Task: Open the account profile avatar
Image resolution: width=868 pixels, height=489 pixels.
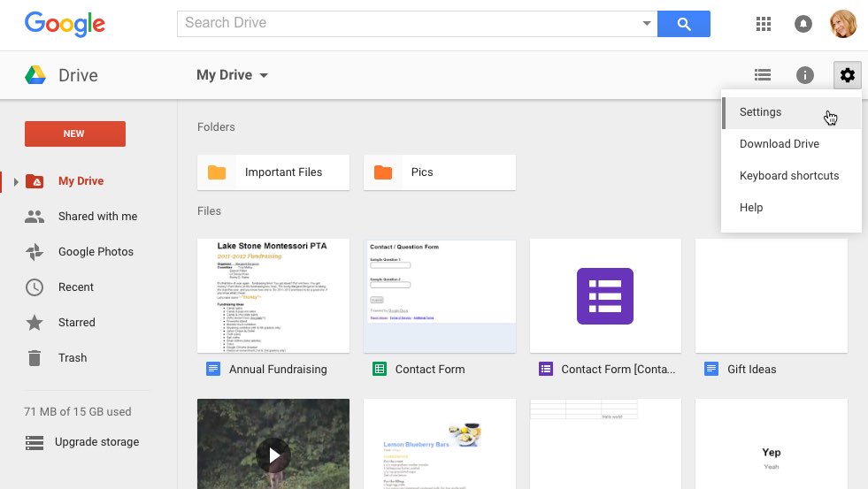Action: click(843, 24)
